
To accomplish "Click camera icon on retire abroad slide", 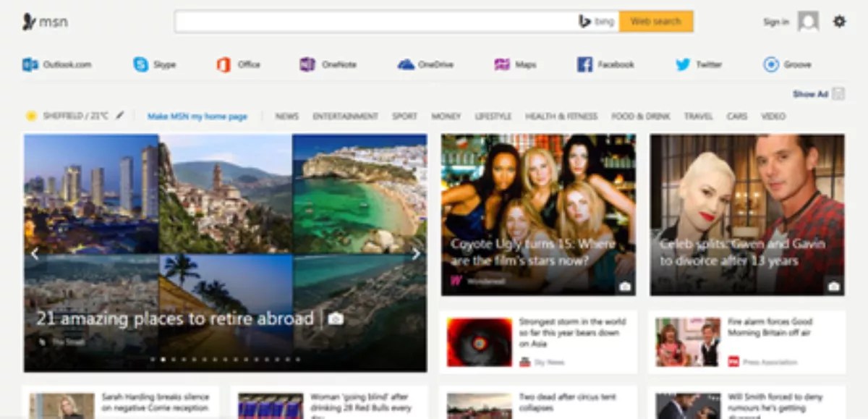I will coord(336,318).
